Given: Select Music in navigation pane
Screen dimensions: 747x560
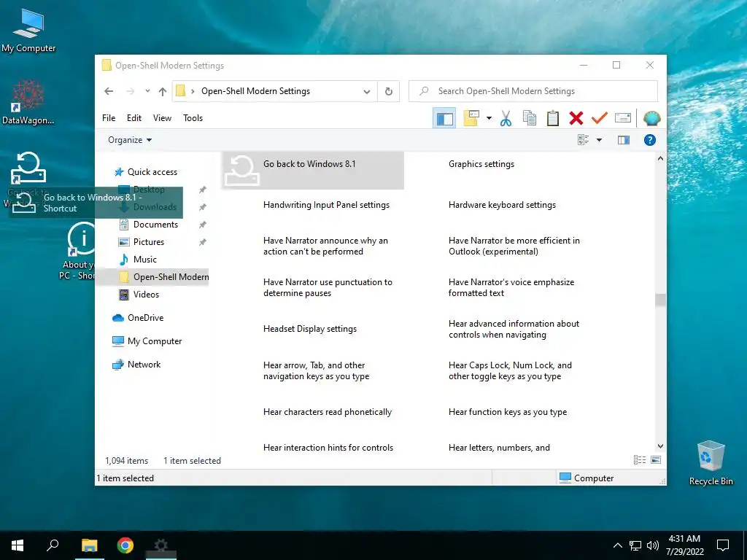Looking at the screenshot, I should coord(145,260).
